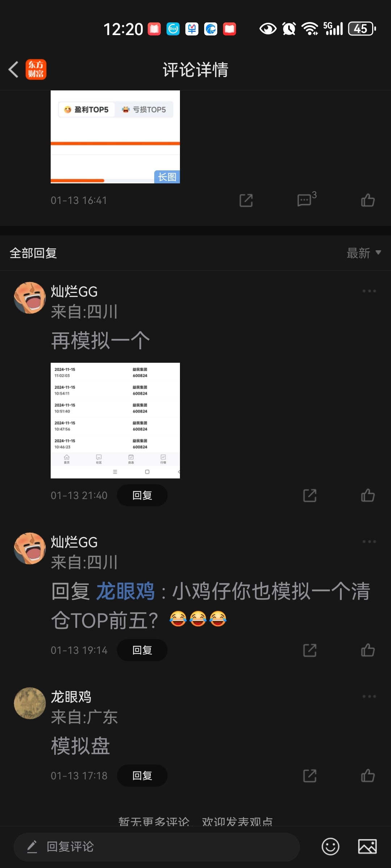Open the comment icon showing 3 replies
This screenshot has width=391, height=868.
tap(306, 199)
